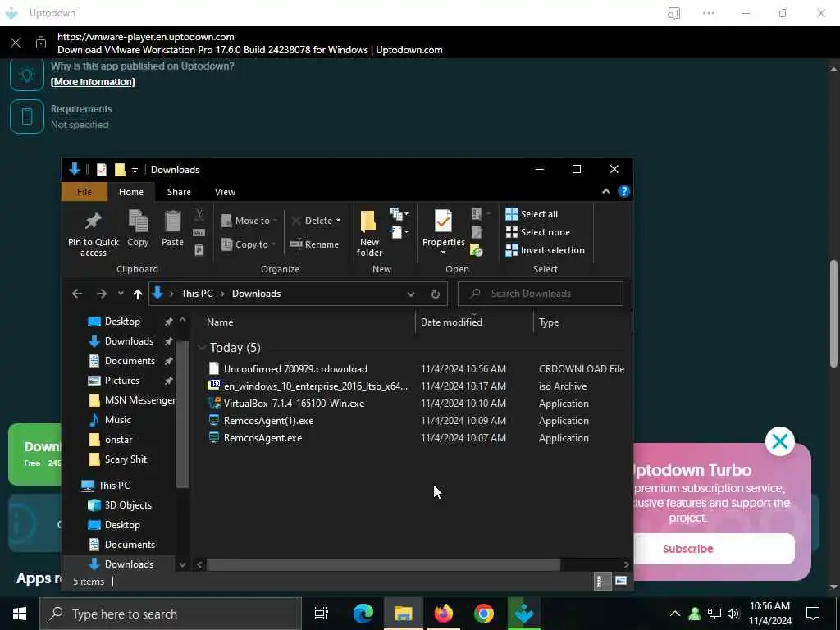Open Scary Shit folder in sidebar

pyautogui.click(x=126, y=459)
